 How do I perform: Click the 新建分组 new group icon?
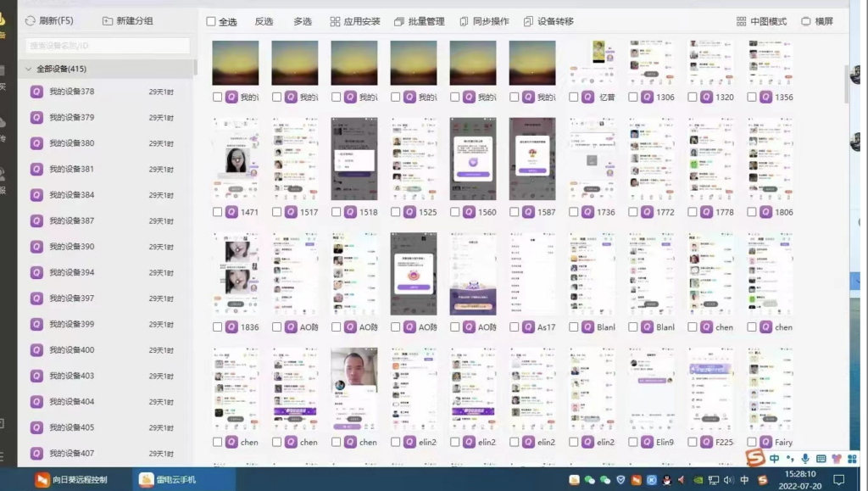(x=107, y=21)
